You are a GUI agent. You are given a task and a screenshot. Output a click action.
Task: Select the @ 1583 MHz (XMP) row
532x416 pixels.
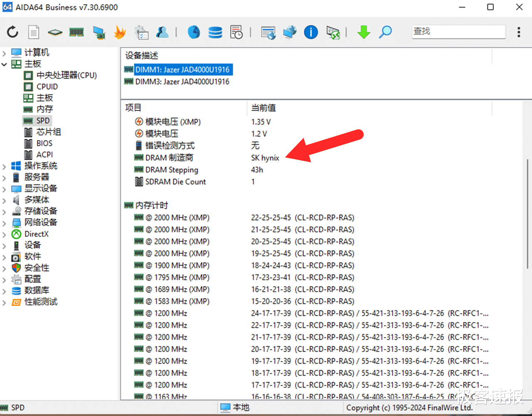[x=308, y=301]
